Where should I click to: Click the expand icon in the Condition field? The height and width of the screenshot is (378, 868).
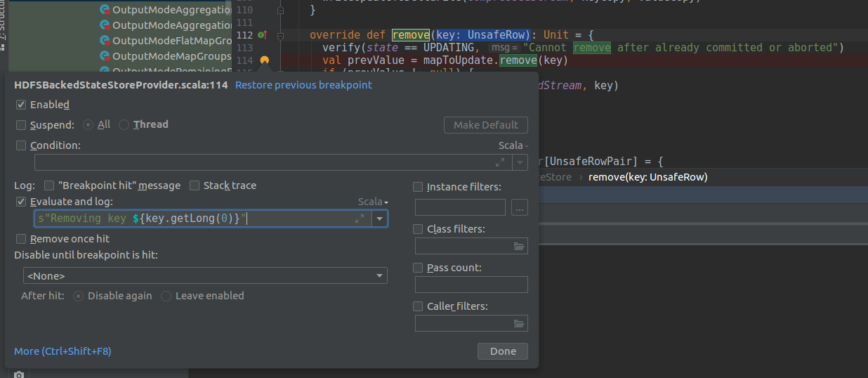[500, 162]
